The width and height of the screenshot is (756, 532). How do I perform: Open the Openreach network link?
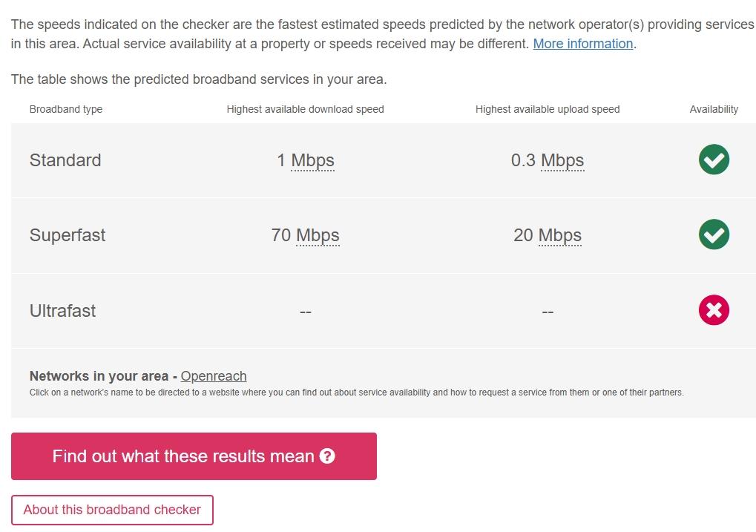(214, 375)
